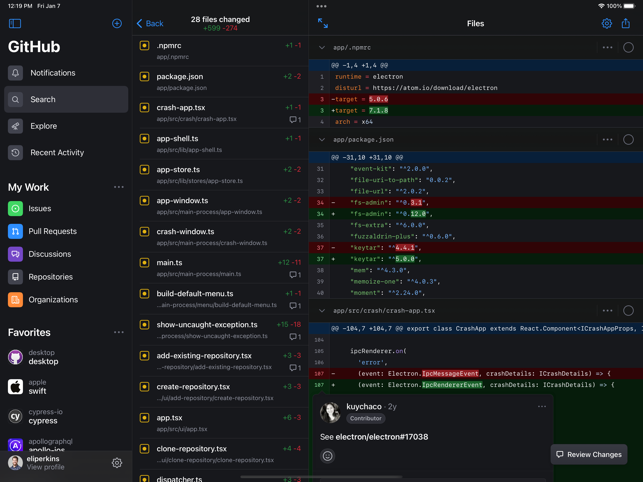The width and height of the screenshot is (643, 482).
Task: Open electron/electron#17038 link in comment
Action: [381, 437]
